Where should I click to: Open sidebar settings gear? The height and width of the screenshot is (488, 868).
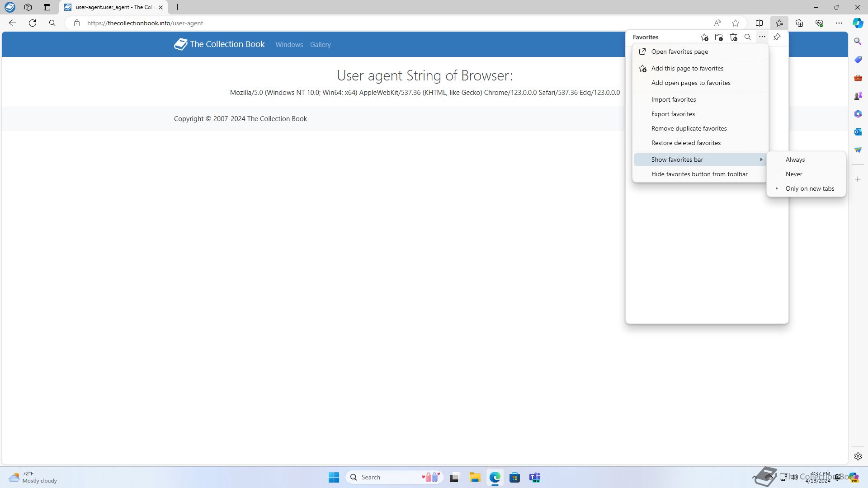(x=858, y=456)
